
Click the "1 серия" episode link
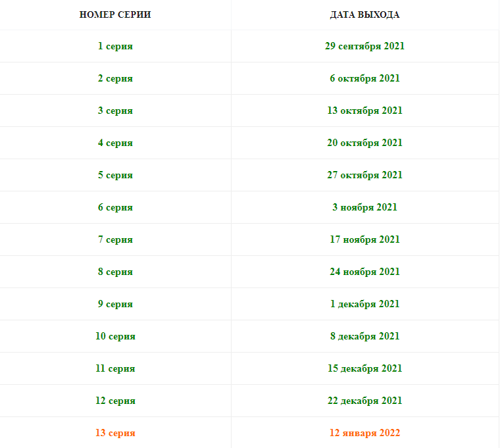point(115,46)
